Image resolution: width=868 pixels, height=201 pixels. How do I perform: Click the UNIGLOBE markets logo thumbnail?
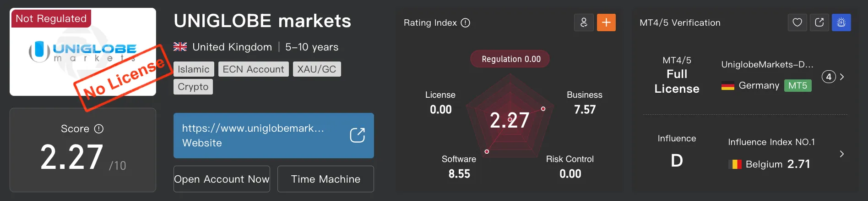83,52
